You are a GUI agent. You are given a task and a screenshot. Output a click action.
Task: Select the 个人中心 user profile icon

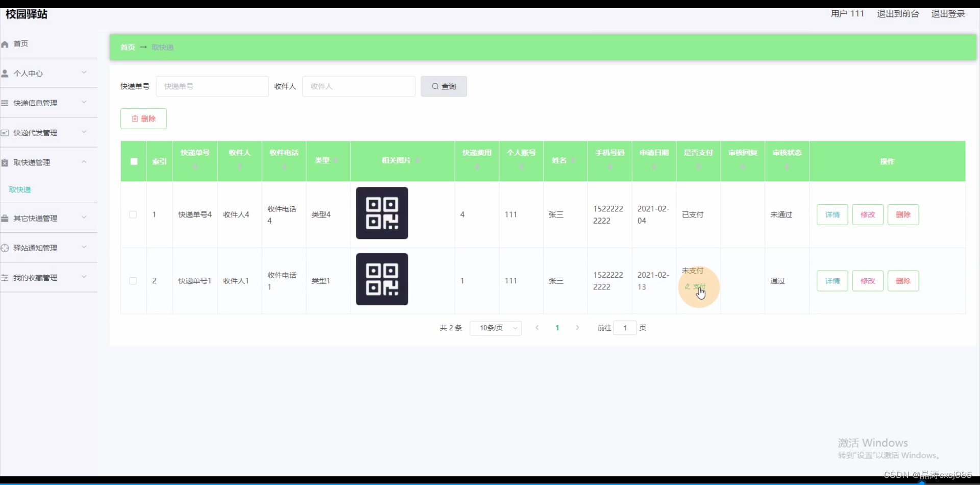point(5,73)
